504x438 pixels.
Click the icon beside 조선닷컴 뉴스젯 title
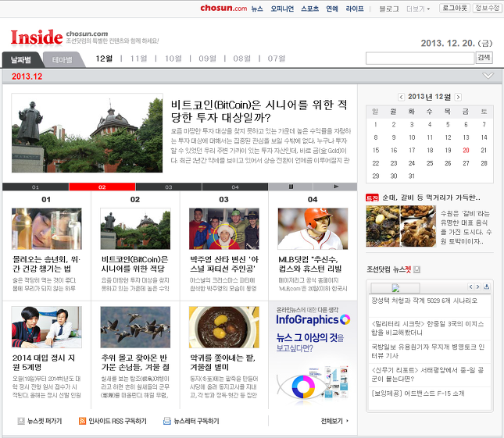pyautogui.click(x=417, y=269)
